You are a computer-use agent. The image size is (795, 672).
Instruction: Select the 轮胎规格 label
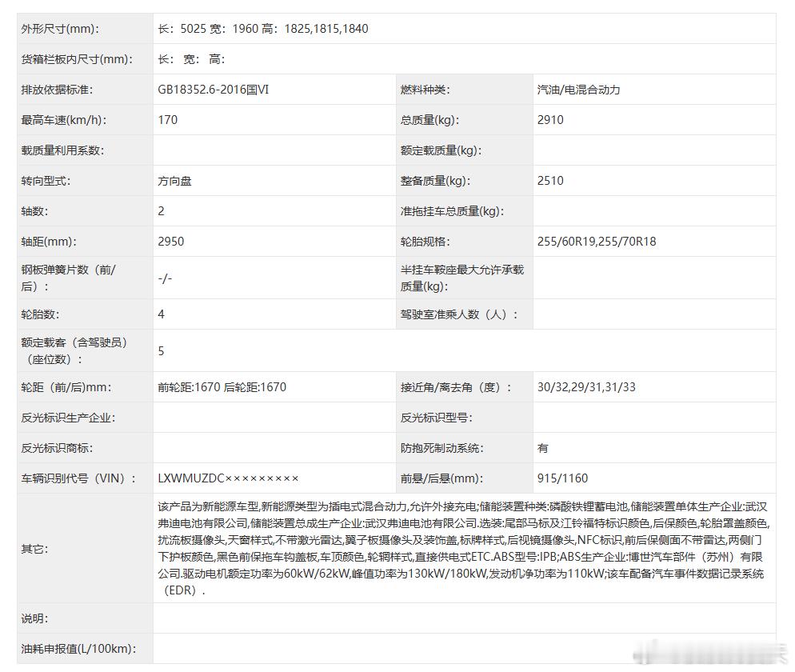coord(425,242)
